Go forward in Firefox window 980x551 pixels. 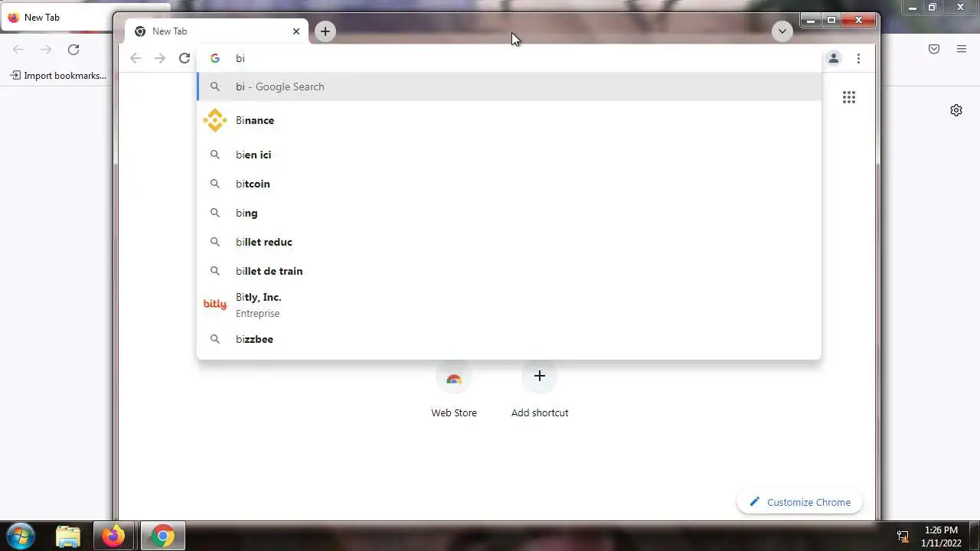[46, 50]
